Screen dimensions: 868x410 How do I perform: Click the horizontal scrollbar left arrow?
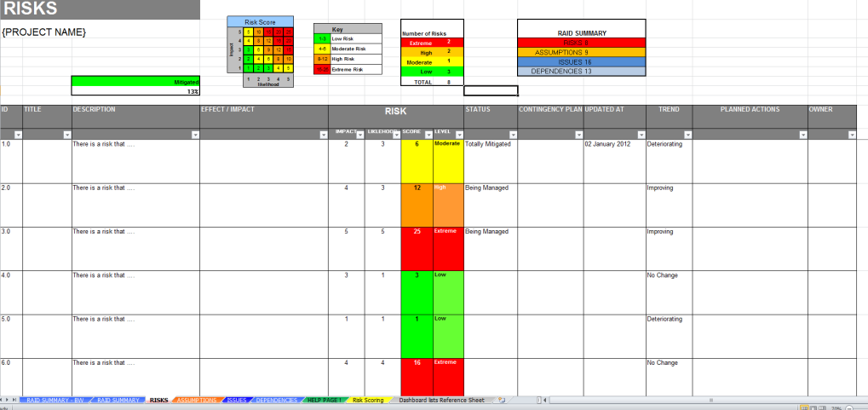pos(545,400)
